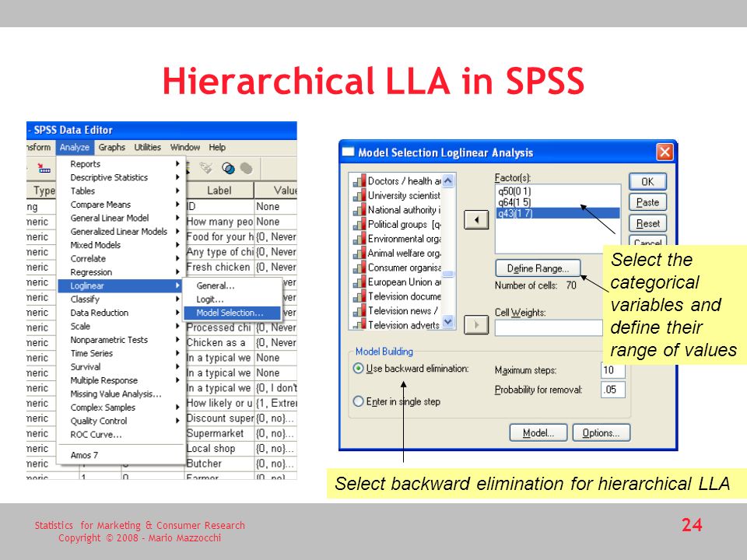The height and width of the screenshot is (560, 747).
Task: Expand Data Reduction submenu
Action: (120, 313)
